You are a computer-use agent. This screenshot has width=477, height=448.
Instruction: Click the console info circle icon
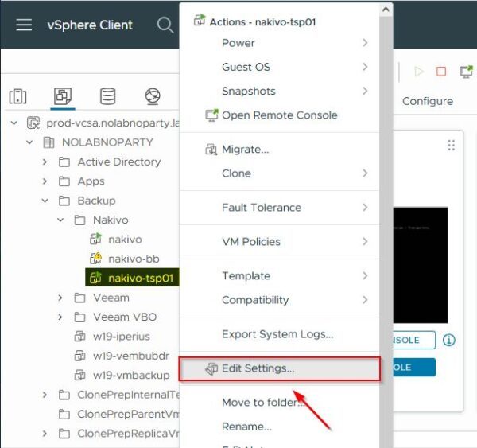pyautogui.click(x=448, y=340)
